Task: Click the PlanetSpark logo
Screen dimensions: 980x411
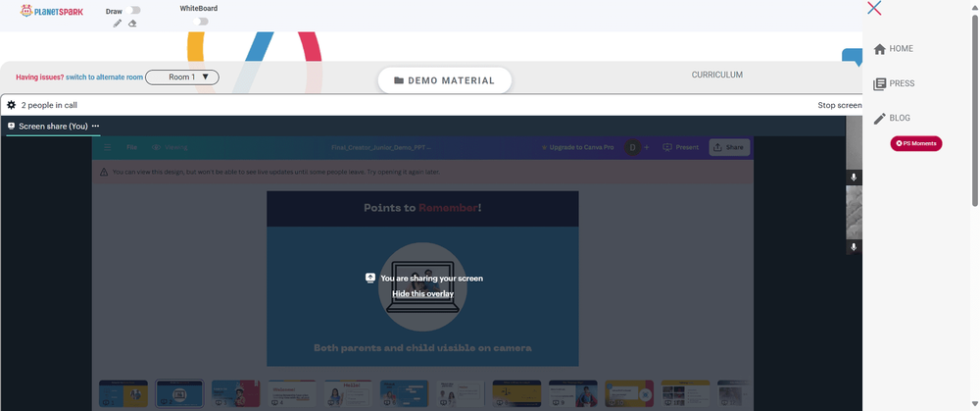Action: [x=51, y=11]
